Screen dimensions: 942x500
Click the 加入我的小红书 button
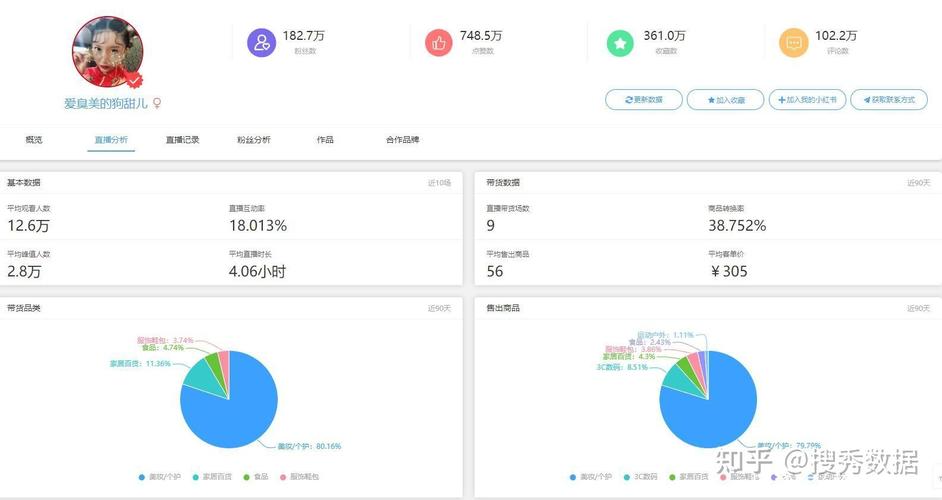tap(808, 100)
